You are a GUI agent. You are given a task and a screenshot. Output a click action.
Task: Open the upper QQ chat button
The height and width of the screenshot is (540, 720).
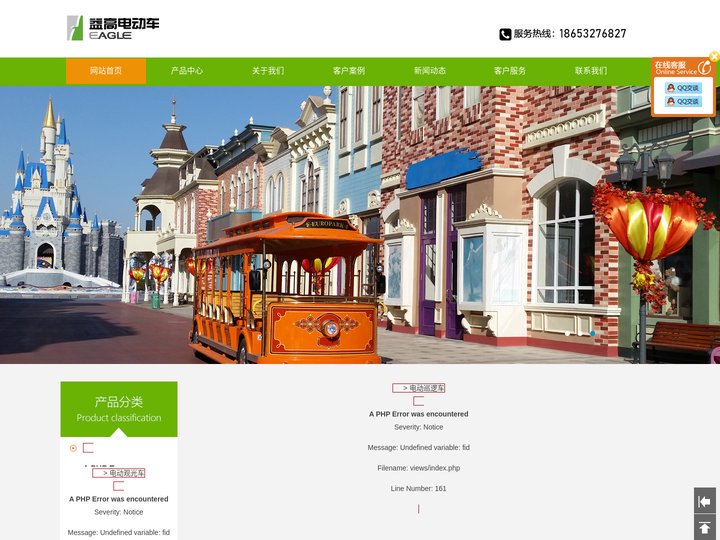tap(683, 88)
